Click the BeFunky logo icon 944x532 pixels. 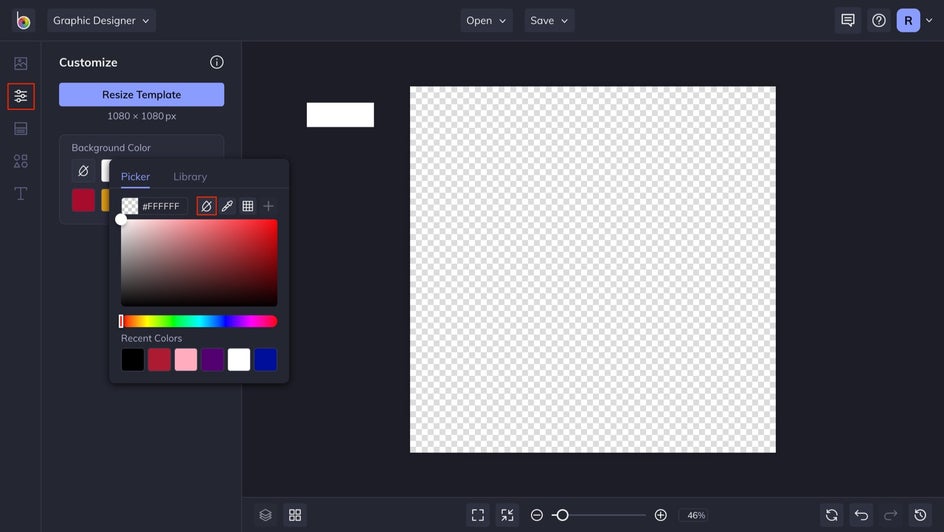coord(23,21)
